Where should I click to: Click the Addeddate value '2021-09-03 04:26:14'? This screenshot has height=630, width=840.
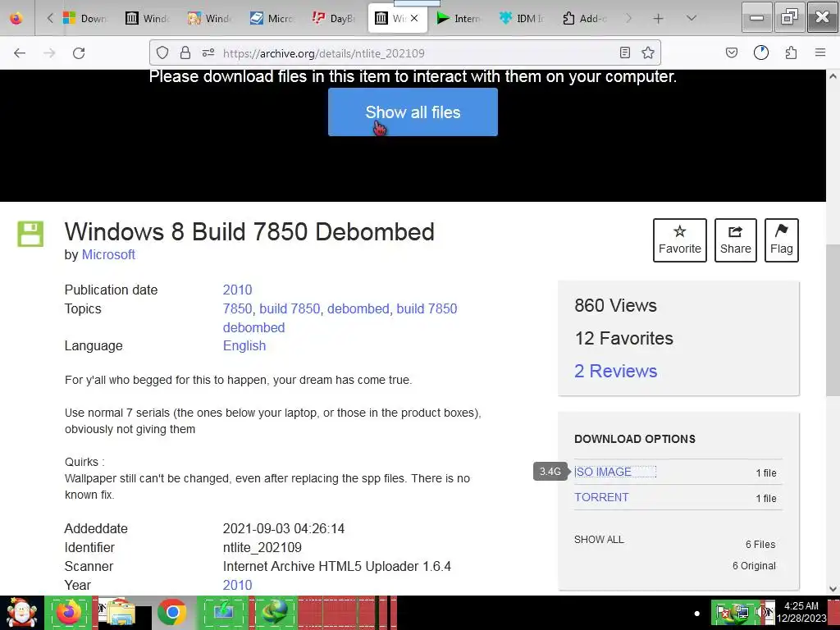coord(284,529)
